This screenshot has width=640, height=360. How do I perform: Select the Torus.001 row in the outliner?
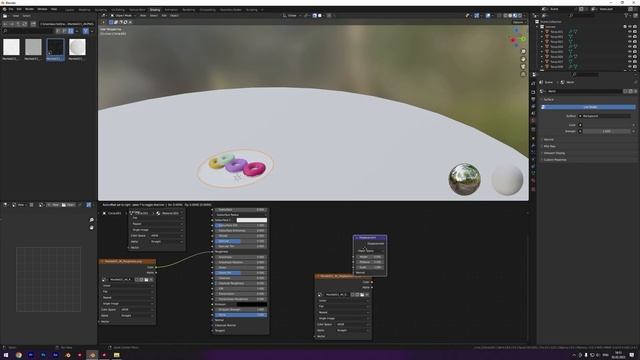pyautogui.click(x=557, y=31)
